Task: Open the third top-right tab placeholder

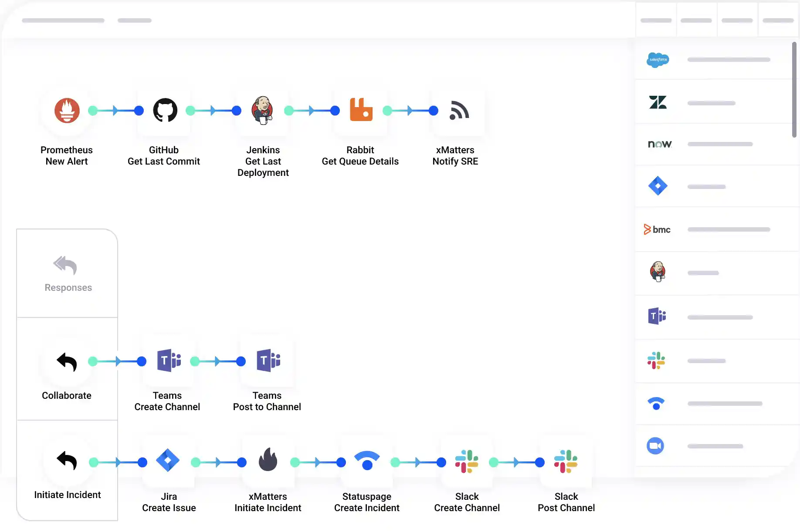Action: coord(737,20)
